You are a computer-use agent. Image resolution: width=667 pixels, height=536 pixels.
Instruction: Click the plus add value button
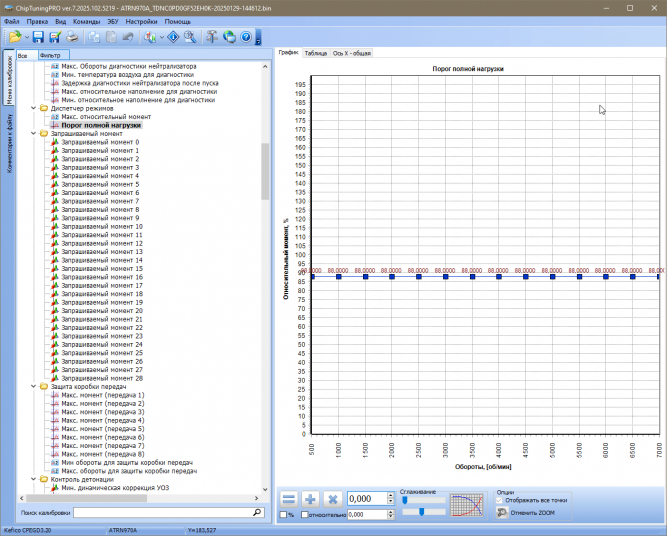[311, 499]
